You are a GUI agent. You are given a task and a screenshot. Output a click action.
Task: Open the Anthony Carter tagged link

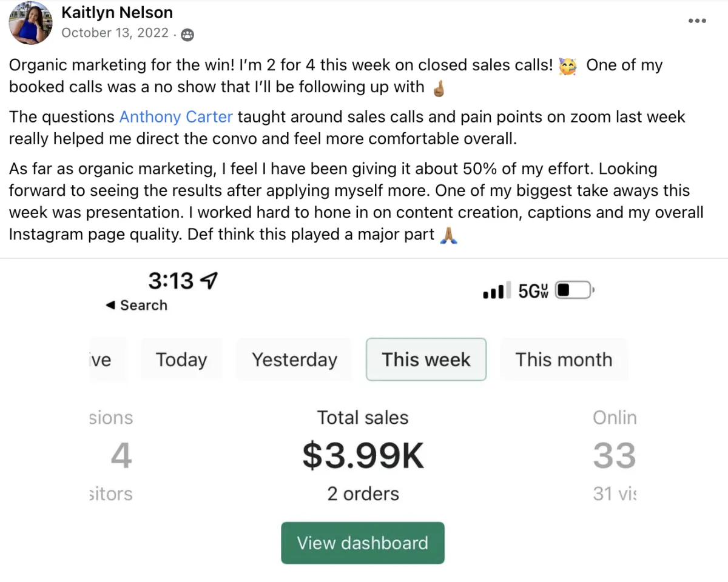coord(176,116)
